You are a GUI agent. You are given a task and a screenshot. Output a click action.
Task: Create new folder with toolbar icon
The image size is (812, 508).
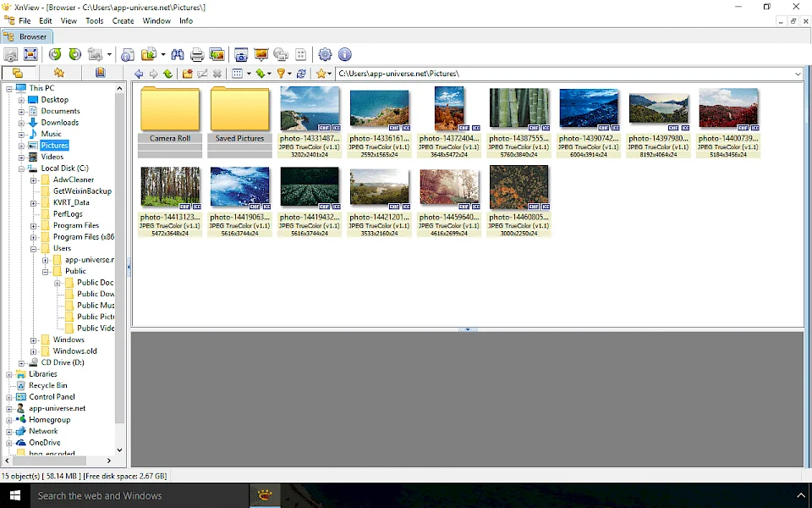(x=188, y=74)
